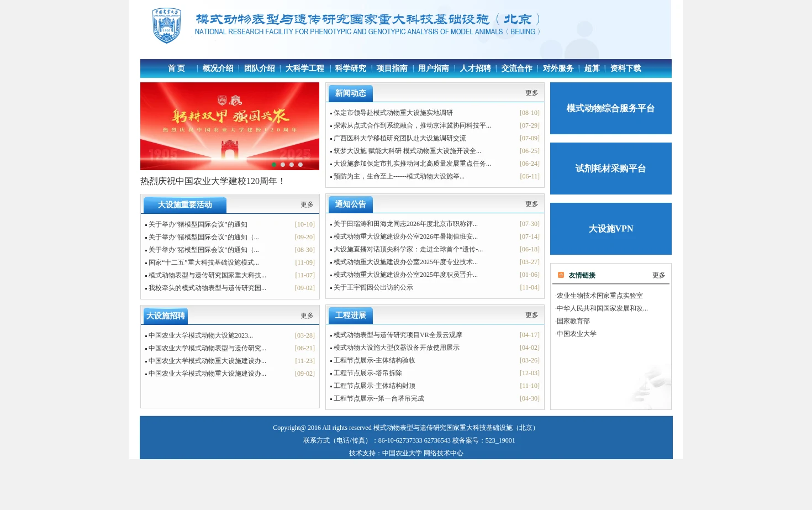The image size is (812, 510).
Task: Open notice dated 03-27 about 2025年度专业技术
Action: 405,262
